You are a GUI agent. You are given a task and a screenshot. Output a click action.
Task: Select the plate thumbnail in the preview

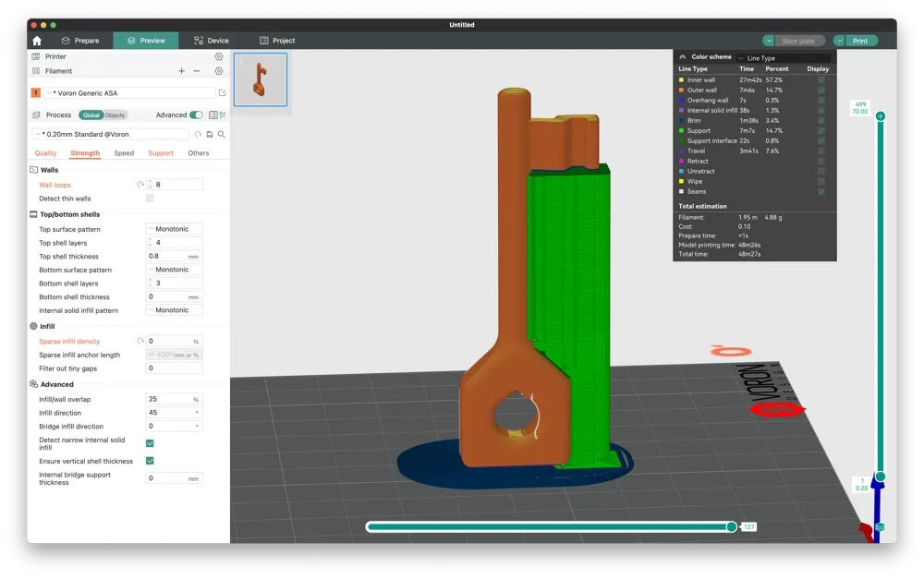point(261,79)
